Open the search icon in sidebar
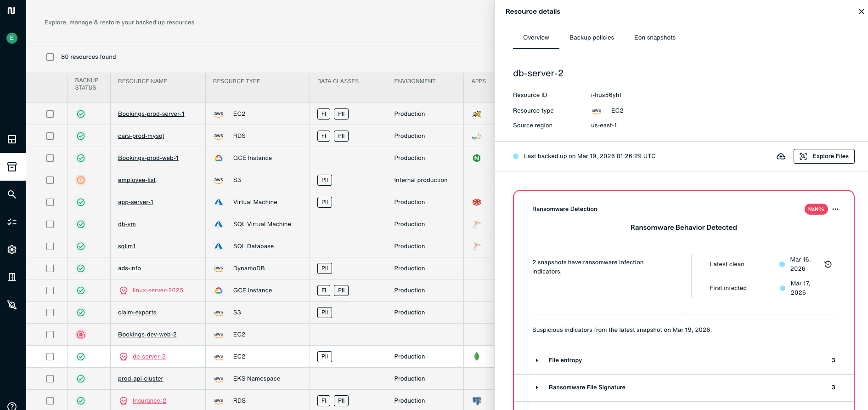This screenshot has width=868, height=410. (12, 194)
